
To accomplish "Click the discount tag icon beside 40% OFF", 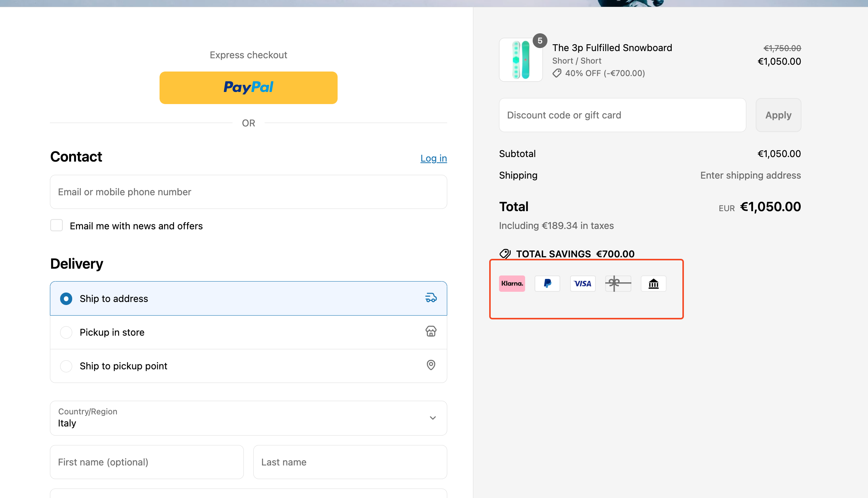I will pyautogui.click(x=557, y=73).
